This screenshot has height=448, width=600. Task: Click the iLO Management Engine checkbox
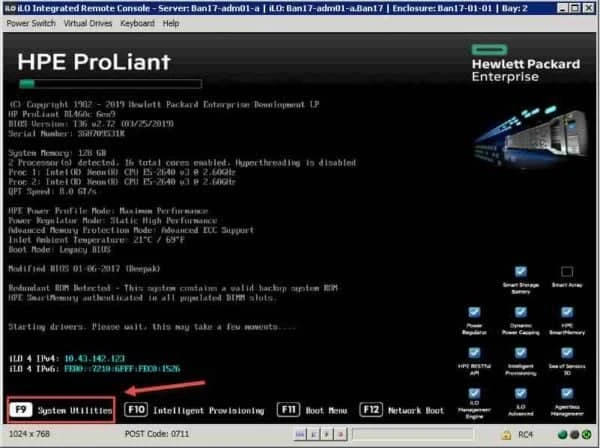click(x=474, y=393)
